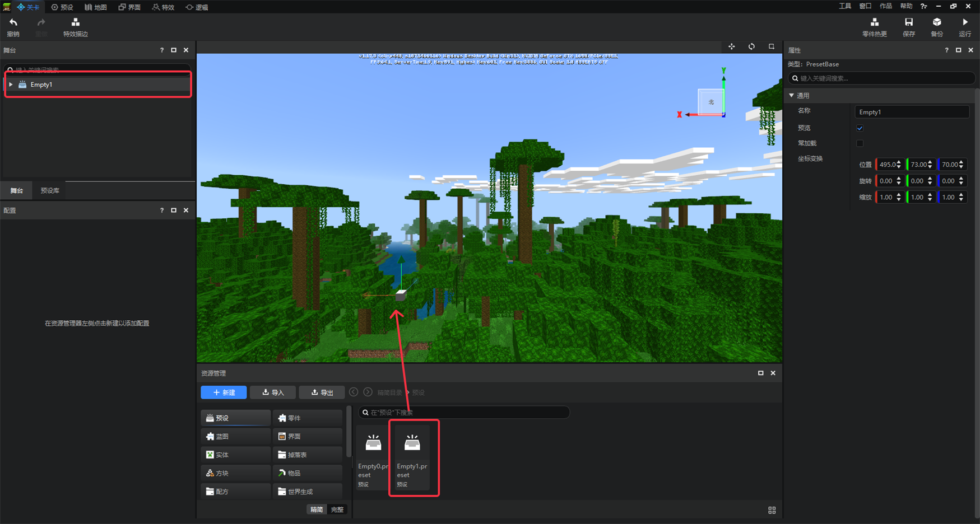Select the rotate gizmo icon above viewport
This screenshot has width=980, height=524.
[751, 46]
